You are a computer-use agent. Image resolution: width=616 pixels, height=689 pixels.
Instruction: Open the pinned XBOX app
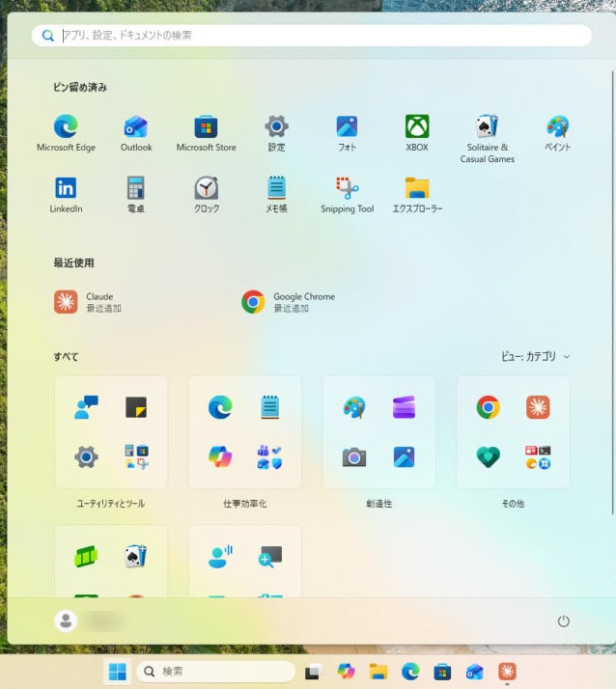417,133
